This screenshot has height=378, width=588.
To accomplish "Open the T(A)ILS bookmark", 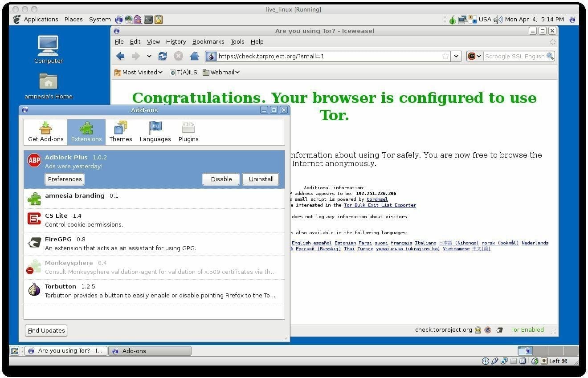I will (x=184, y=72).
